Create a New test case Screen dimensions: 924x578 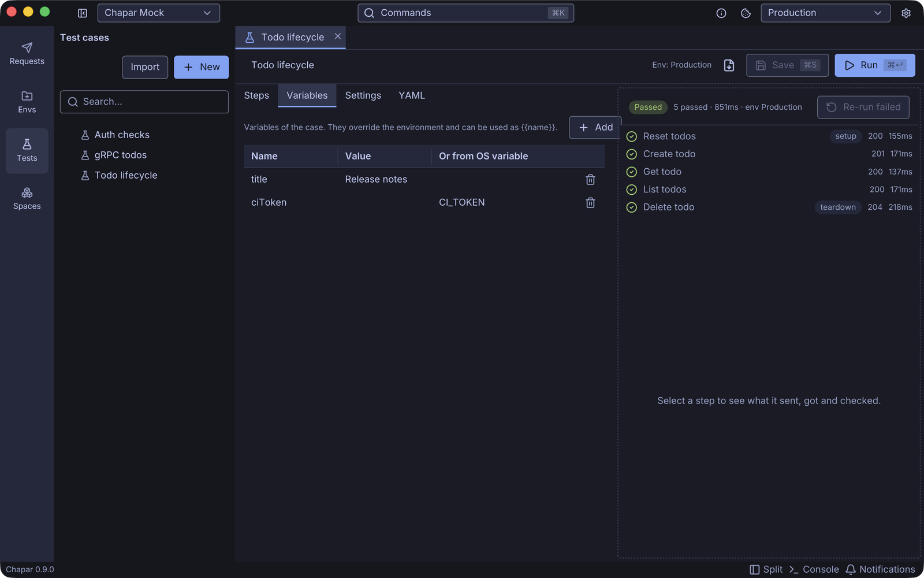coord(201,67)
